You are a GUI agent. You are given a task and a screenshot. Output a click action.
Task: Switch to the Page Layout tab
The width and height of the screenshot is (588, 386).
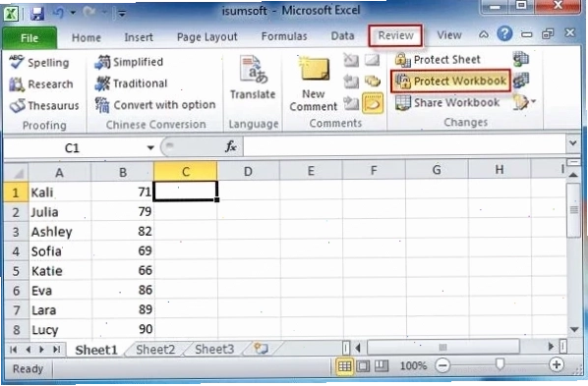207,36
